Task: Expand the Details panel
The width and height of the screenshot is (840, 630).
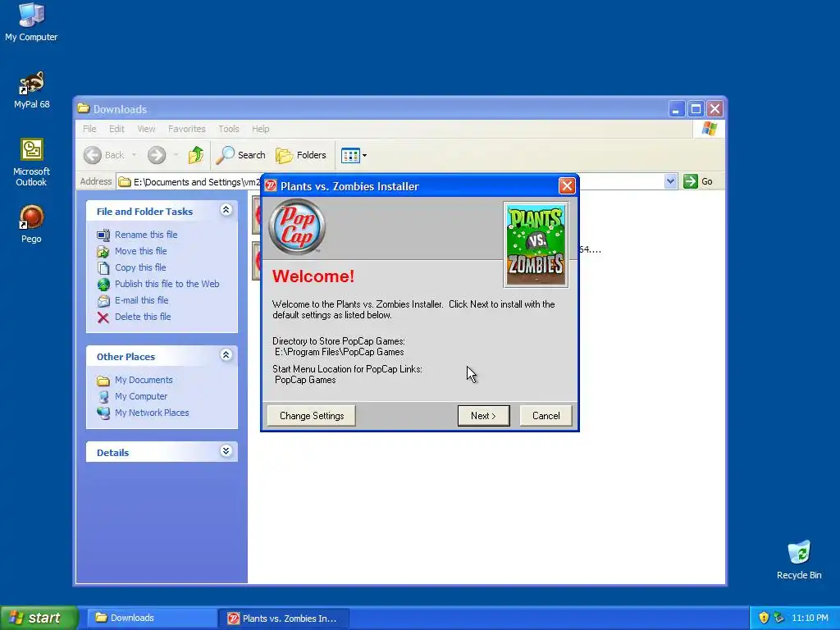Action: click(226, 450)
